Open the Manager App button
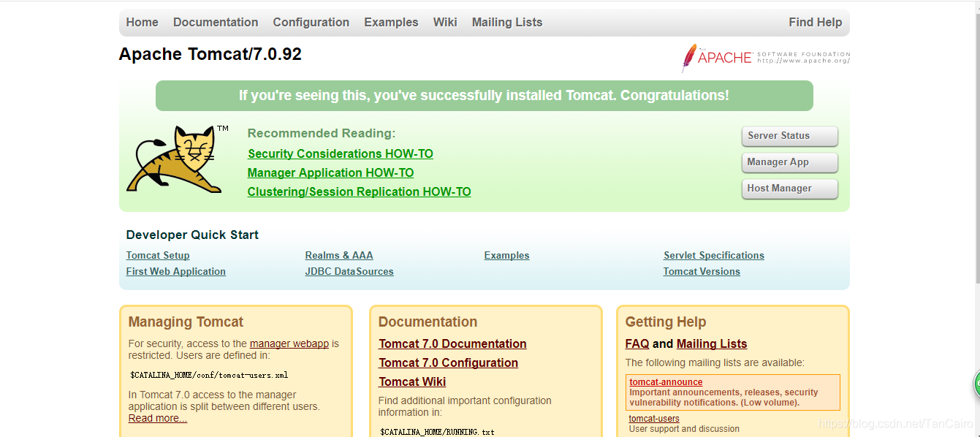 [789, 162]
